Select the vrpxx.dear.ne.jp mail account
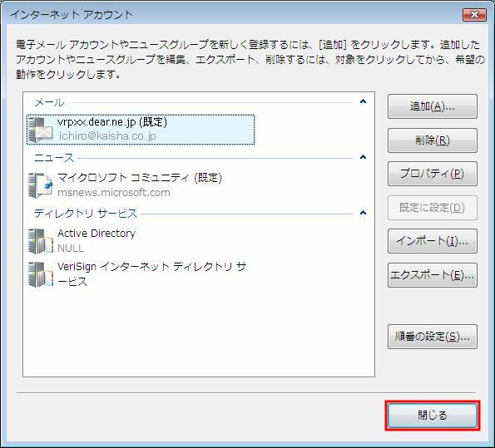Screen dimensions: 495x448 tap(141, 130)
